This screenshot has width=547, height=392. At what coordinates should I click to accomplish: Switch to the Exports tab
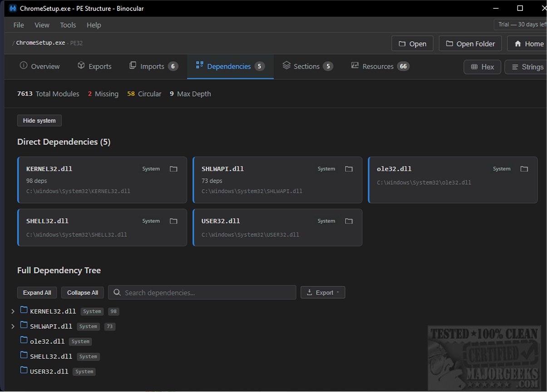94,66
